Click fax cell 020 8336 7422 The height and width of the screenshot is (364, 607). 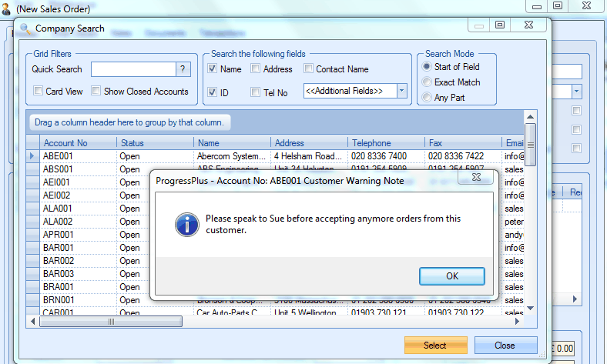point(463,156)
